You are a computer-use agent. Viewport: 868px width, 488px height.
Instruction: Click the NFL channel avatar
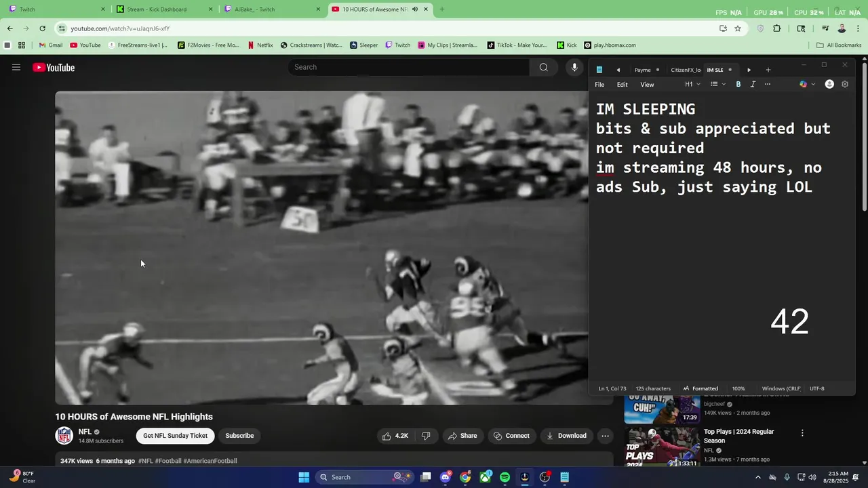[64, 436]
